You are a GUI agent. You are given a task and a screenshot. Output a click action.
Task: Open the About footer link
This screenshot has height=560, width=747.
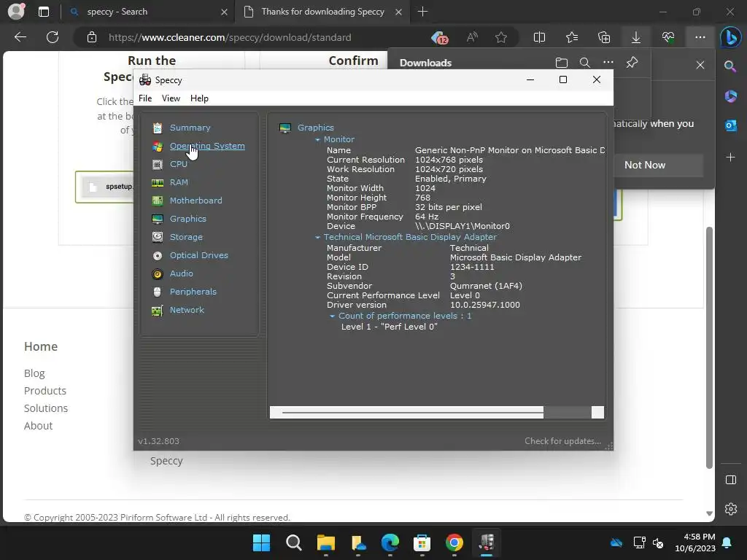[38, 426]
